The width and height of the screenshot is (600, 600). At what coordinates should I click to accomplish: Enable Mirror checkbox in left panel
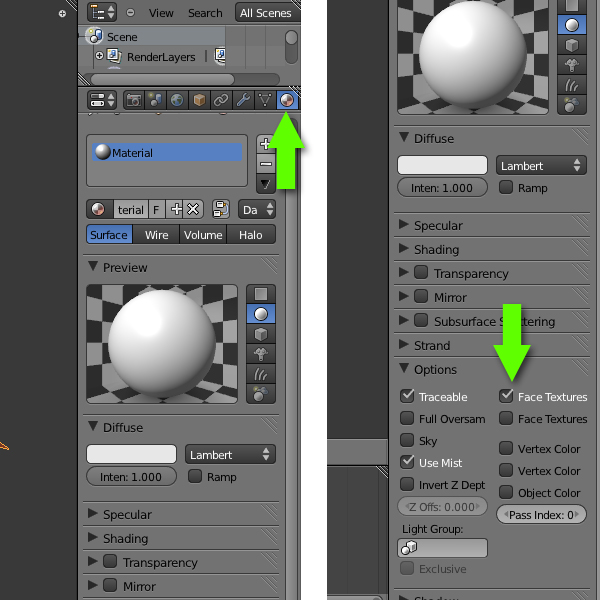pos(110,585)
